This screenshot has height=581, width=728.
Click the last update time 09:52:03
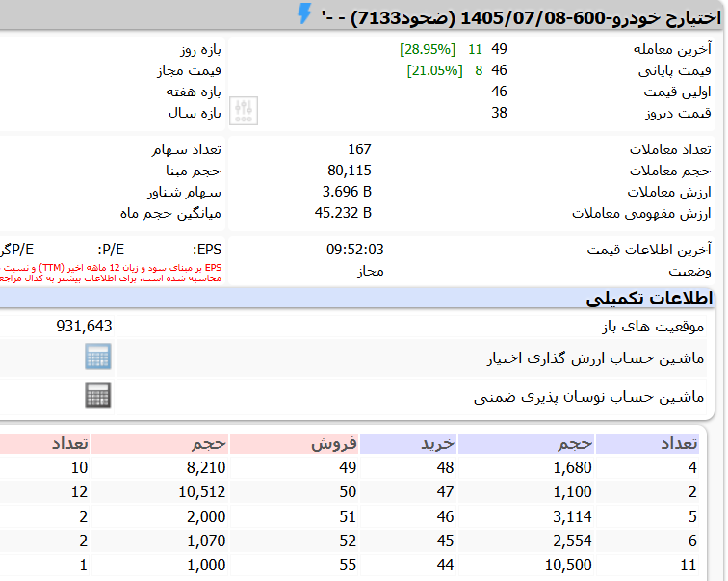(x=354, y=250)
